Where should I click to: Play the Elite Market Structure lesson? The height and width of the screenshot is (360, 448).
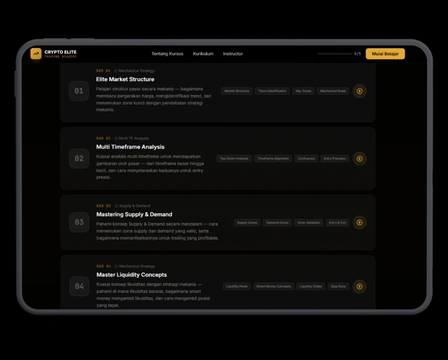click(x=359, y=91)
